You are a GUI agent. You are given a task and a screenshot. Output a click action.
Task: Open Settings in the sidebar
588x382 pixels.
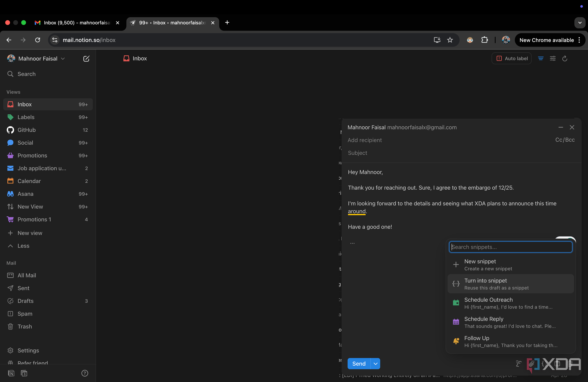(x=48, y=350)
